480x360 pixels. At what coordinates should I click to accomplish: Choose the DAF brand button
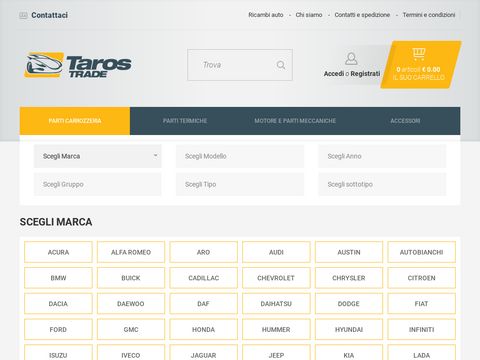click(x=203, y=304)
